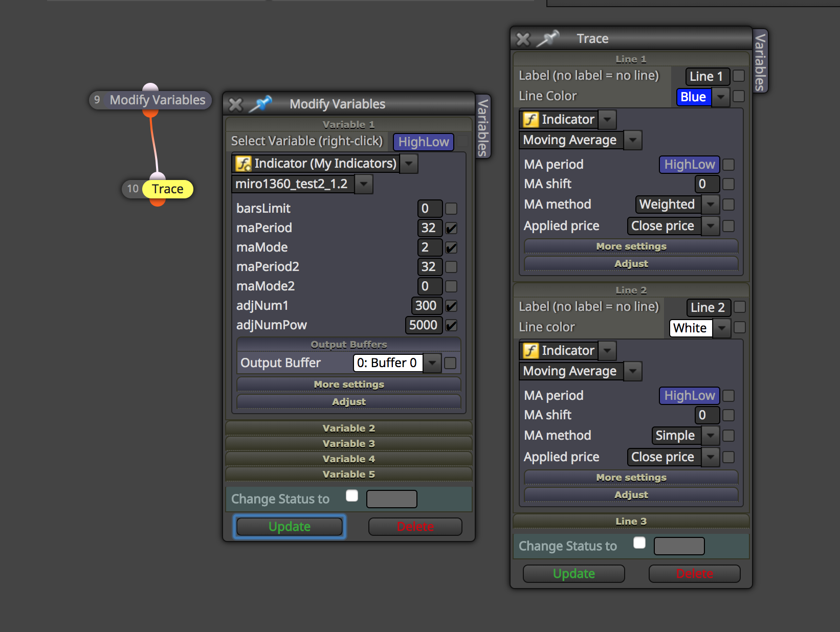Toggle checkbox beside Line 1 label field
The height and width of the screenshot is (632, 840).
click(x=739, y=76)
